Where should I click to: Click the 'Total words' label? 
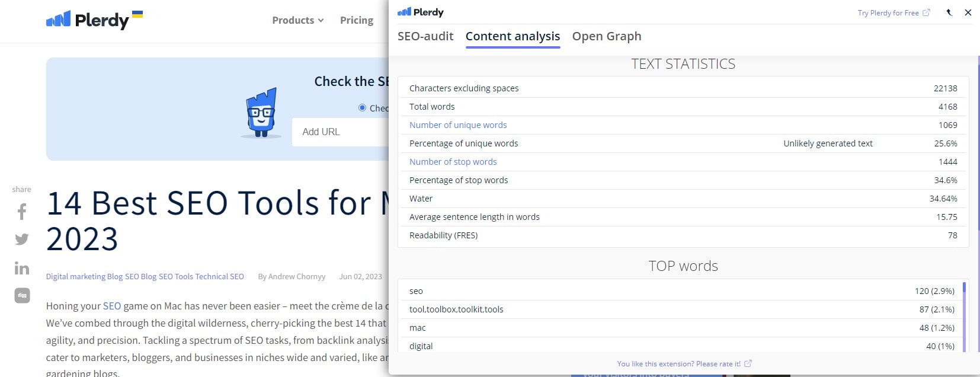tap(432, 107)
